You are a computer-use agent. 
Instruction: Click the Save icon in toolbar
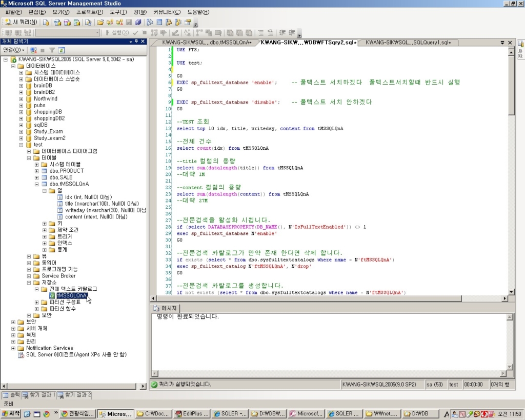[129, 23]
